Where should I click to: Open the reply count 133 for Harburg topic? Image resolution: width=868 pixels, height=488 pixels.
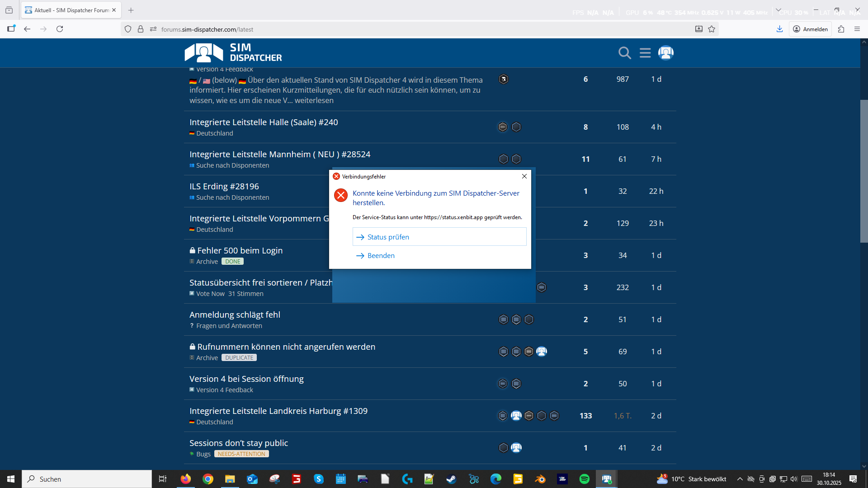tap(585, 416)
